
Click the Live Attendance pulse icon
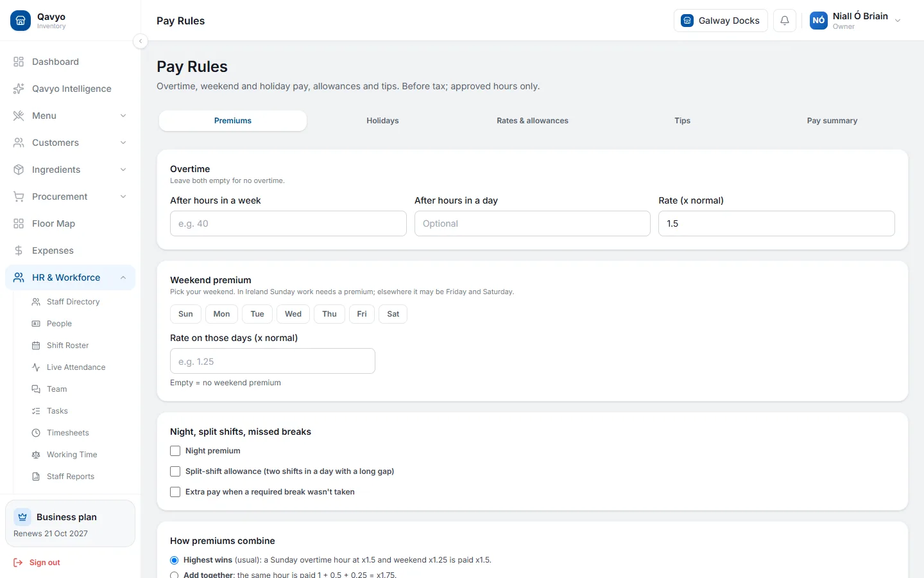click(36, 367)
